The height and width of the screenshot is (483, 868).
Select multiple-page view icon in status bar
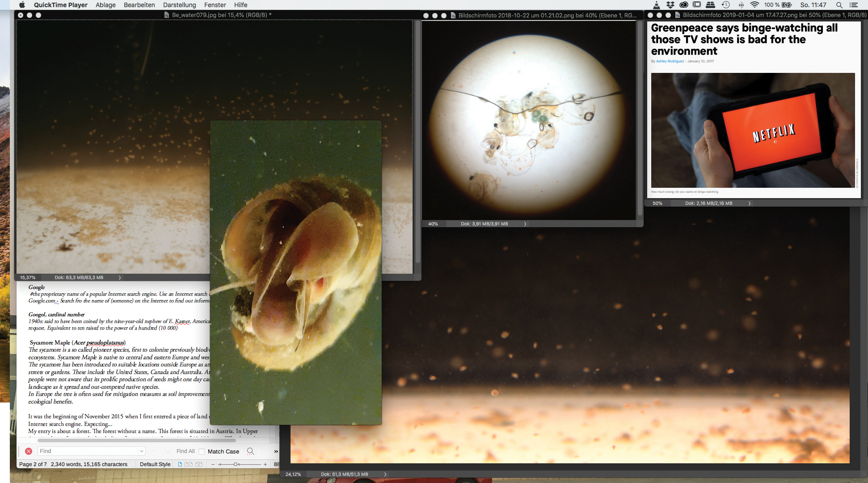click(189, 464)
